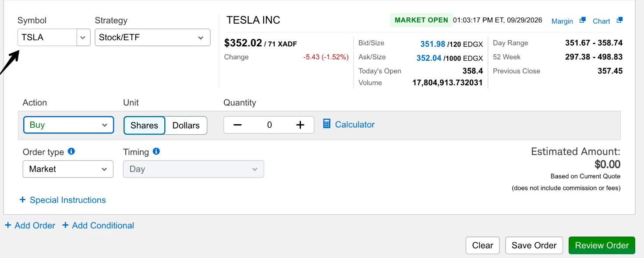The height and width of the screenshot is (258, 644).
Task: Open the Order type Market dropdown
Action: click(x=68, y=169)
